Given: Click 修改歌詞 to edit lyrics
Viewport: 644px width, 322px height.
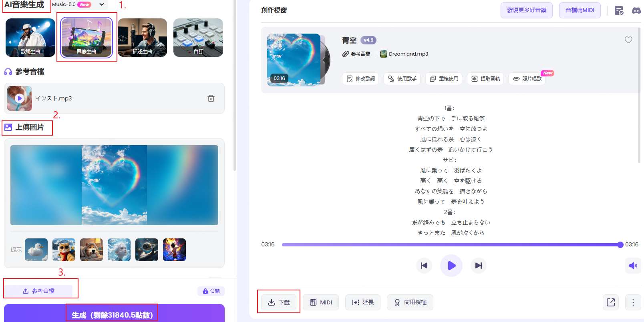Looking at the screenshot, I should 360,78.
